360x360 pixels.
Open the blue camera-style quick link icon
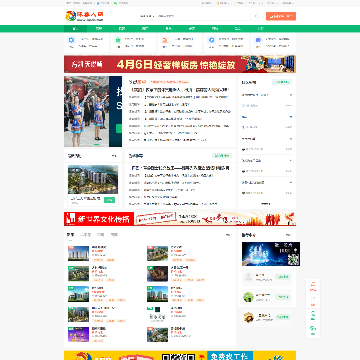tap(71, 40)
